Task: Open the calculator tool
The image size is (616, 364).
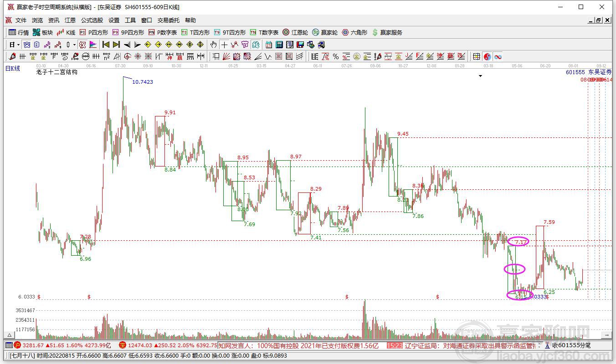Action: (279, 45)
